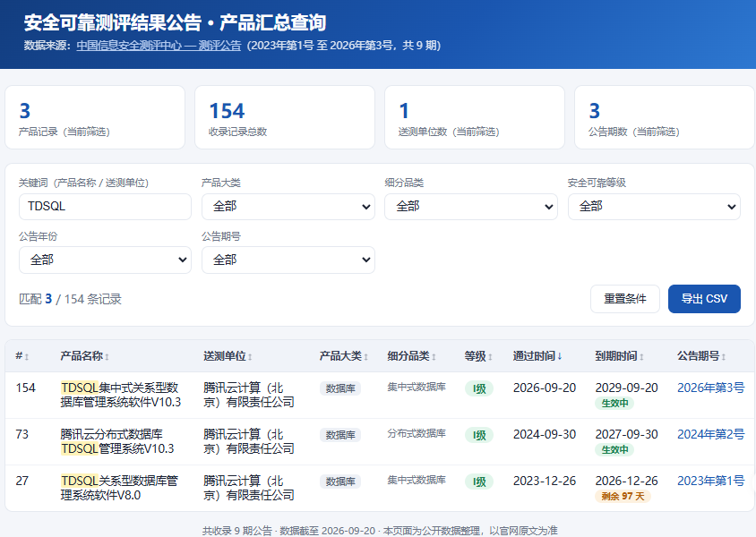Sort by 送测单位 column header

point(228,356)
